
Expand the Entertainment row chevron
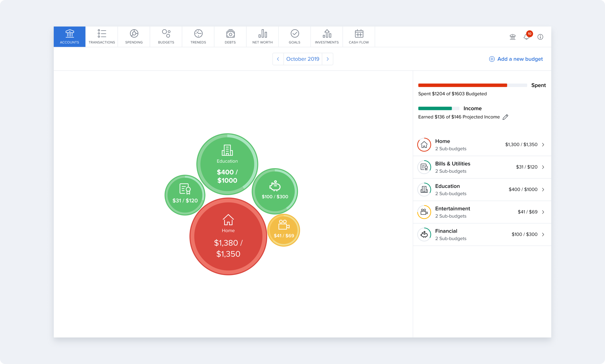click(543, 212)
